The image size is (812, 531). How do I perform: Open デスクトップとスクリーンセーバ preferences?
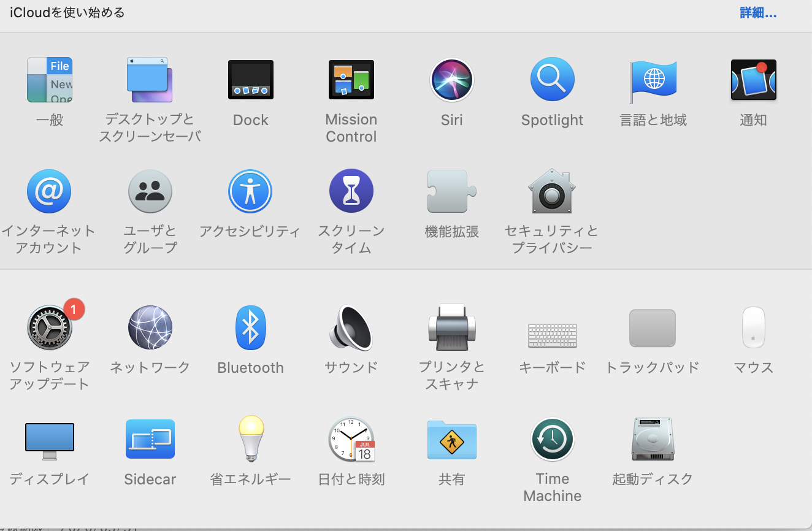pyautogui.click(x=150, y=80)
